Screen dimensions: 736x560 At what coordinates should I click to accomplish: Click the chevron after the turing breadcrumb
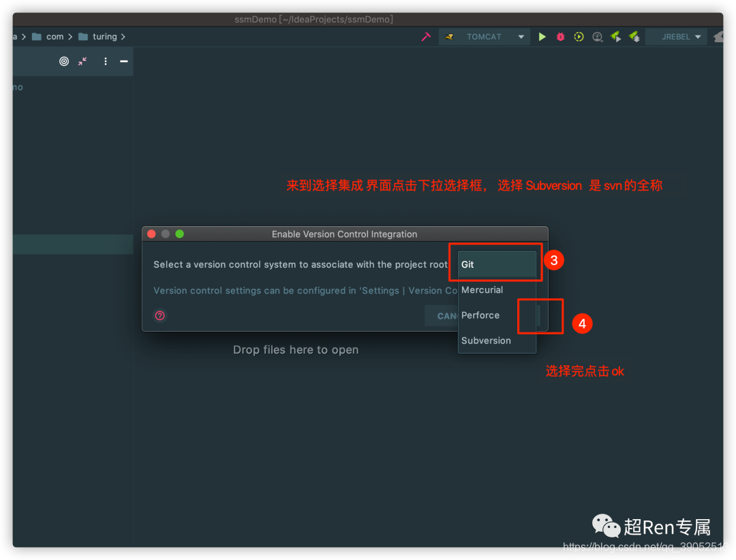tap(123, 37)
